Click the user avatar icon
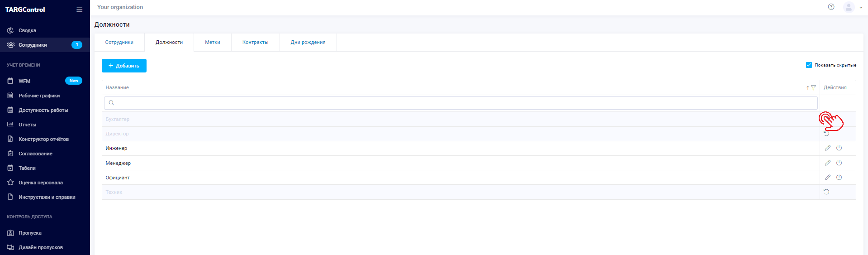Image resolution: width=868 pixels, height=255 pixels. (849, 7)
